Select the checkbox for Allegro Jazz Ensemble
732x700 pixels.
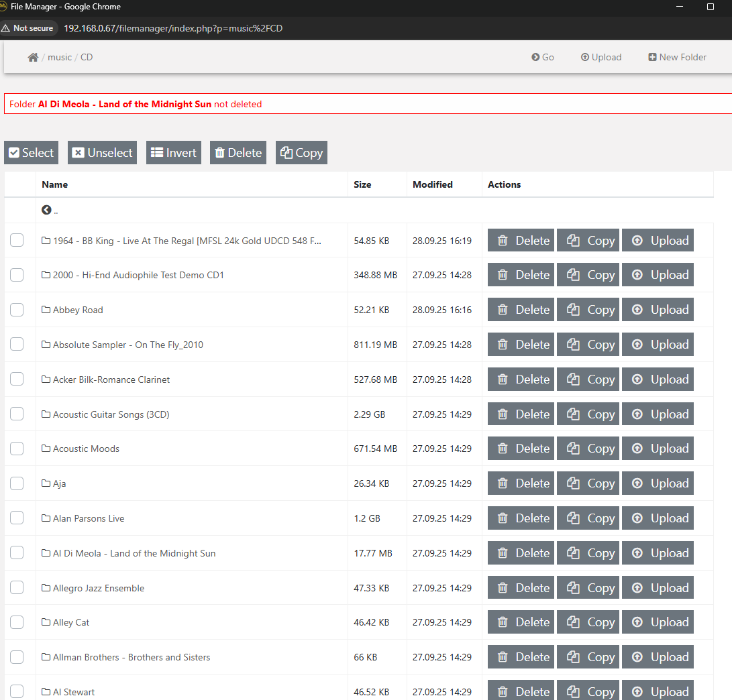point(17,588)
